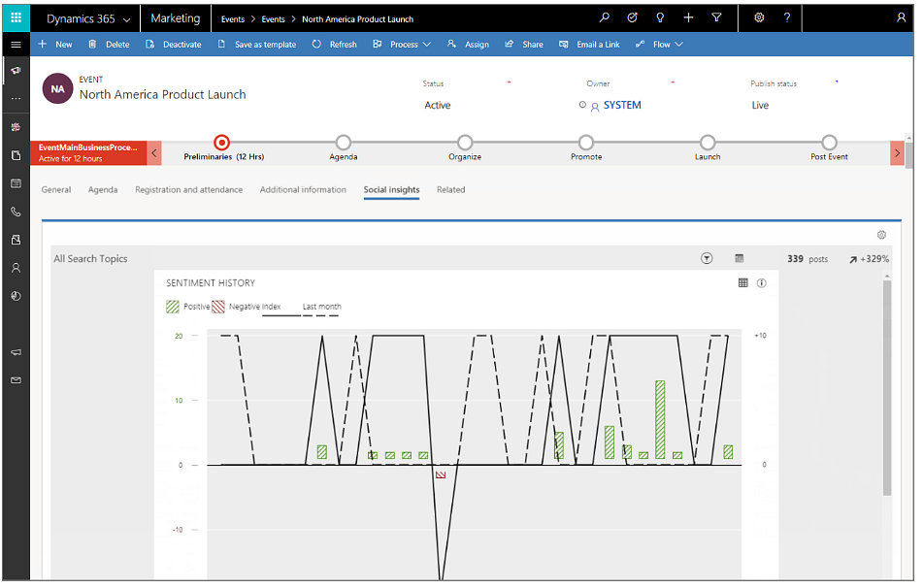Click Deactivate in the command bar

point(174,44)
